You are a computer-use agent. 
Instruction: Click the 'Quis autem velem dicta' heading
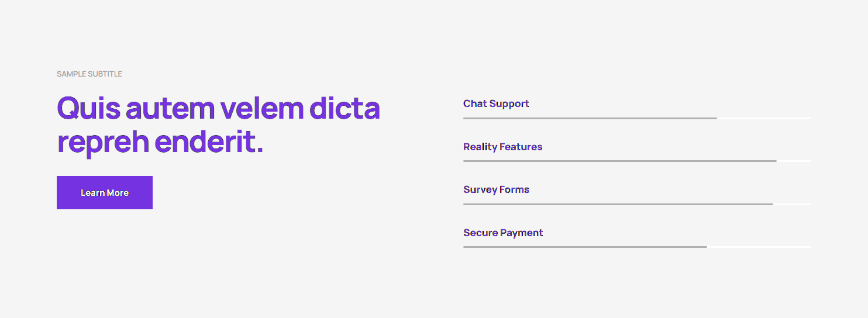[218, 108]
